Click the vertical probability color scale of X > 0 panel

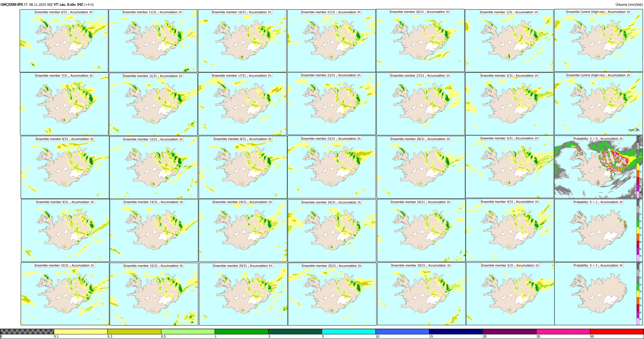[x=638, y=167]
